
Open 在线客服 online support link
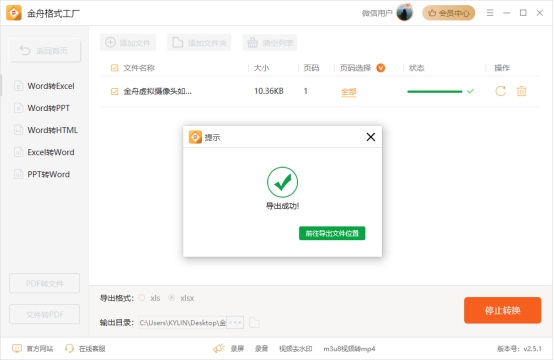[92, 349]
